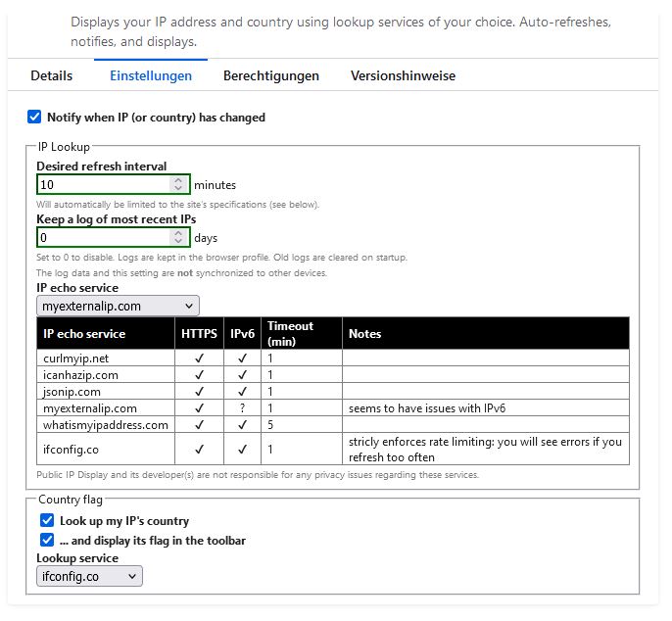Select the Versionshinweise tab
The height and width of the screenshot is (621, 672).
tap(403, 75)
